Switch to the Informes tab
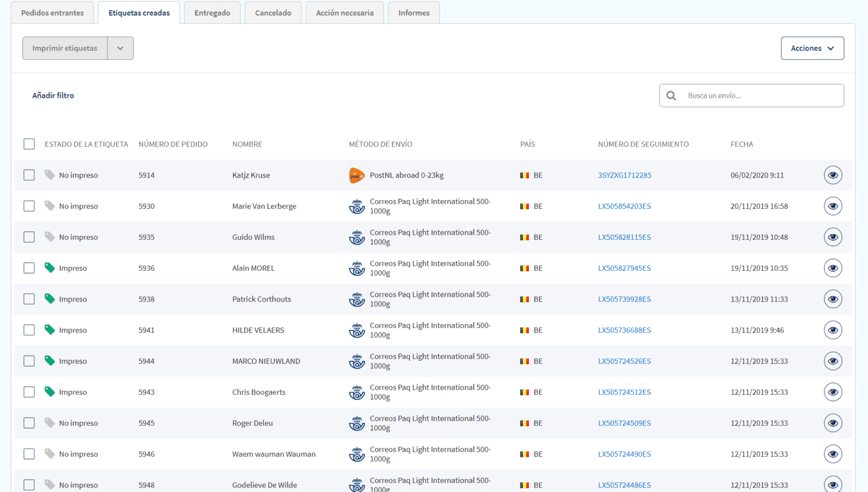This screenshot has height=492, width=868. pos(414,12)
